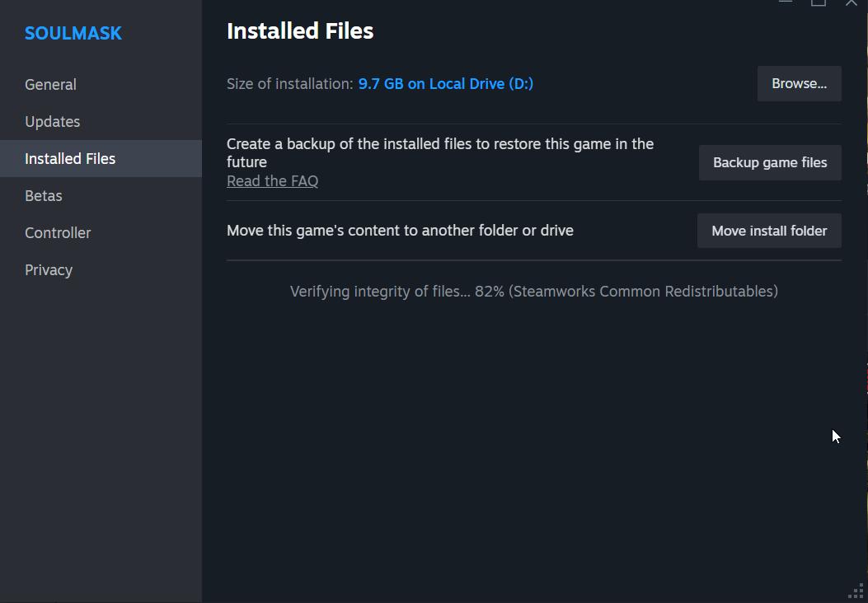Select the Installed Files sidebar entry
The width and height of the screenshot is (868, 603).
point(70,158)
